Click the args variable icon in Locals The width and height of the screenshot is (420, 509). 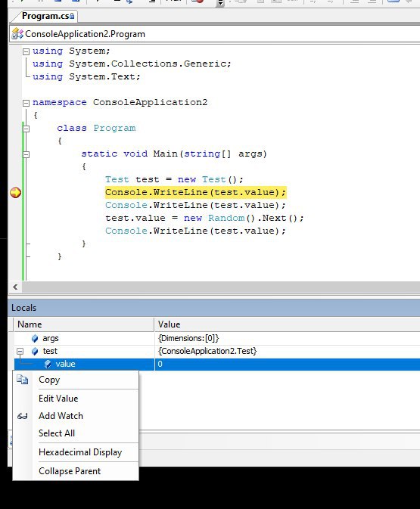click(x=35, y=339)
